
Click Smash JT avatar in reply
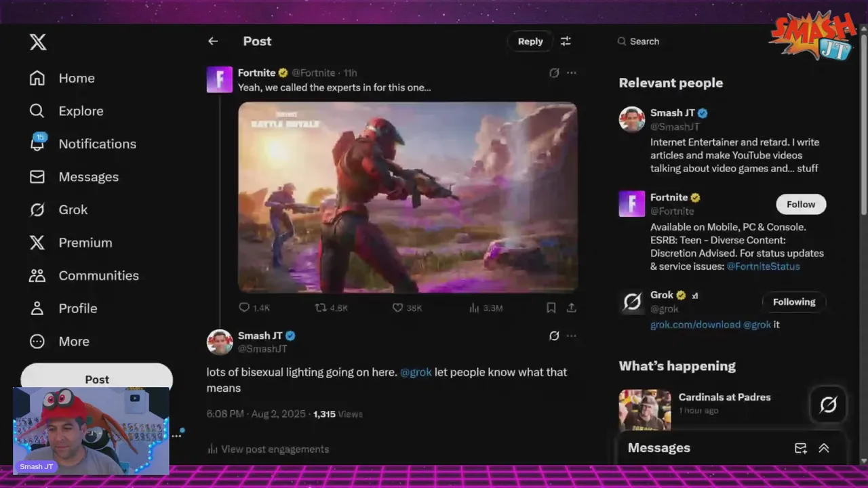click(220, 342)
